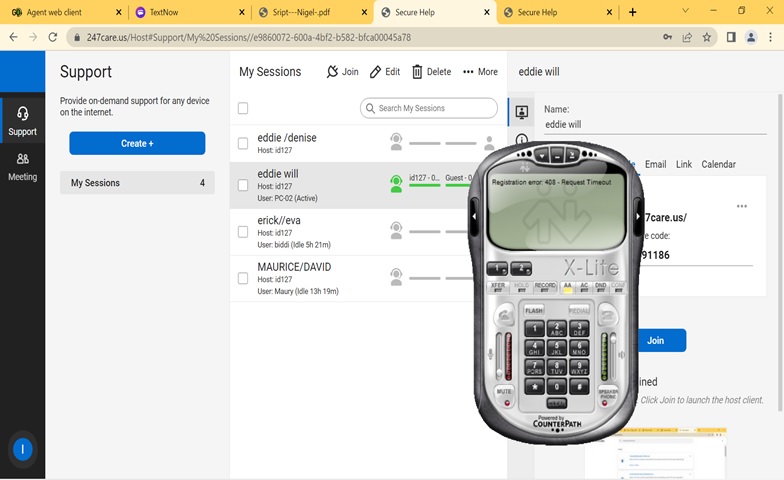This screenshot has width=784, height=480.
Task: Switch to the Calendar tab
Action: (x=718, y=164)
